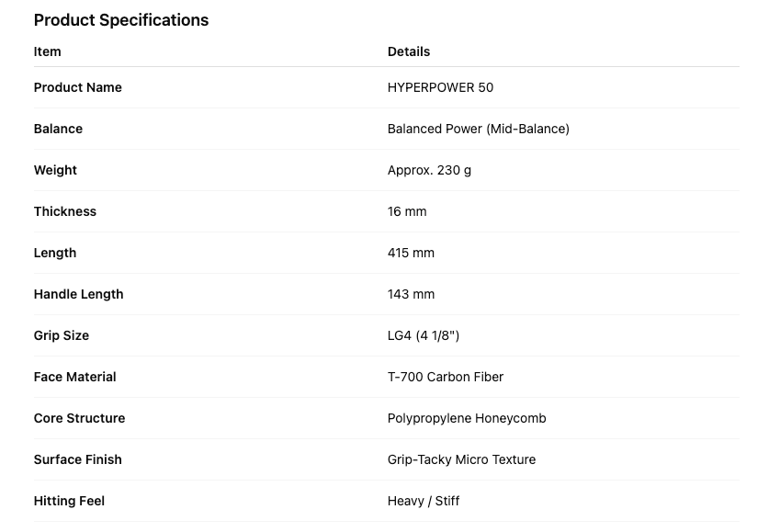Click the Hitting Feel row label
Image resolution: width=780 pixels, height=532 pixels.
click(69, 501)
